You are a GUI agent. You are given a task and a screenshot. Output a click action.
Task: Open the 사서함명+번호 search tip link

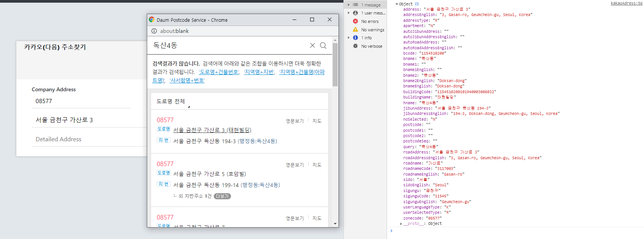pos(187,80)
